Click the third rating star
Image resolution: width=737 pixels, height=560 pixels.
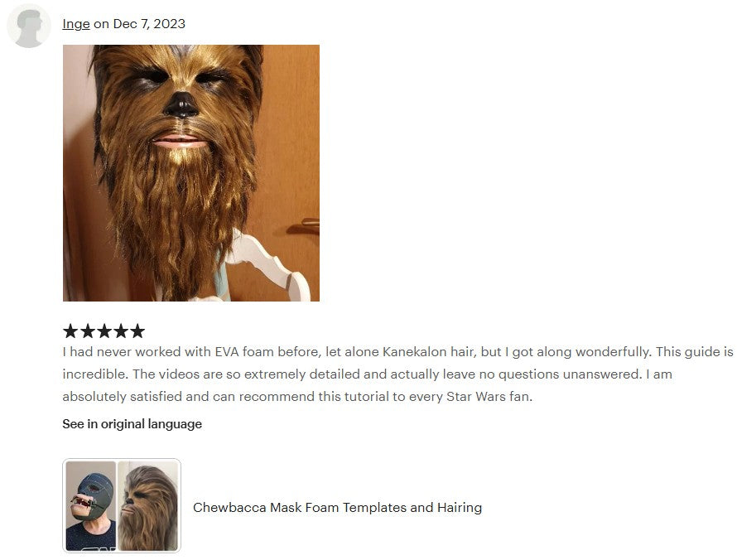[x=104, y=331]
